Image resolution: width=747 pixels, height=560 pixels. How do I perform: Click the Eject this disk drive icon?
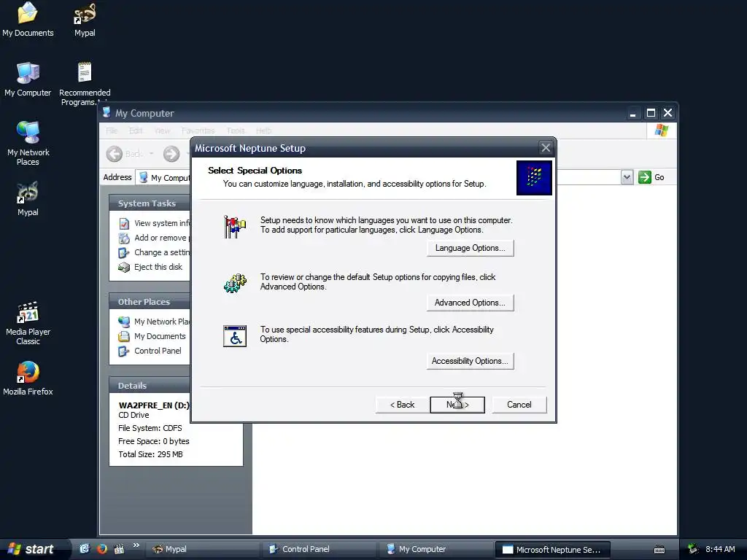[124, 267]
